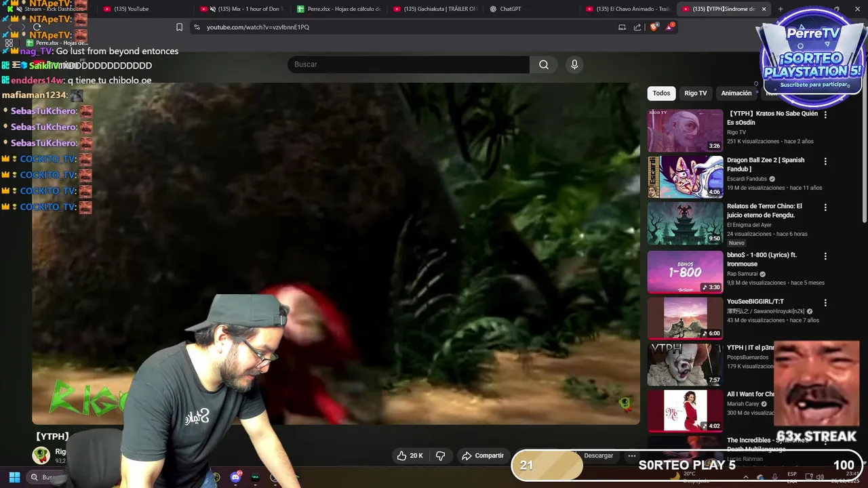
Task: Click the share icon in address bar
Action: (637, 27)
